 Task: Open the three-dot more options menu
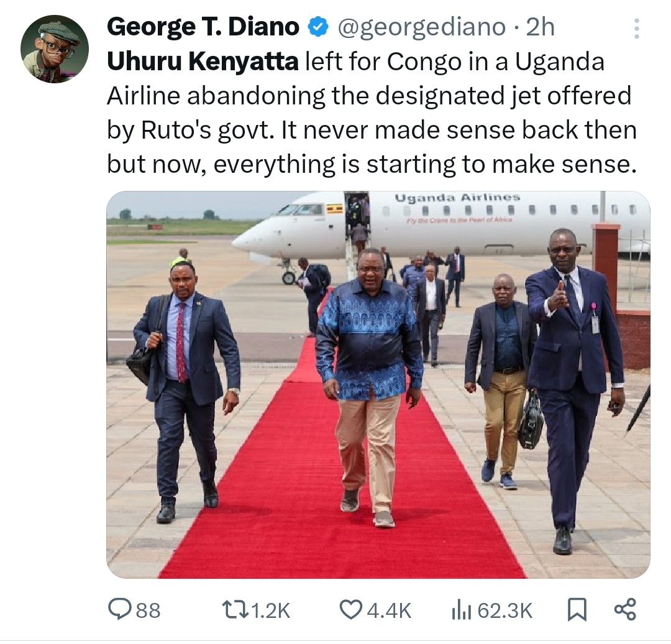tap(636, 29)
